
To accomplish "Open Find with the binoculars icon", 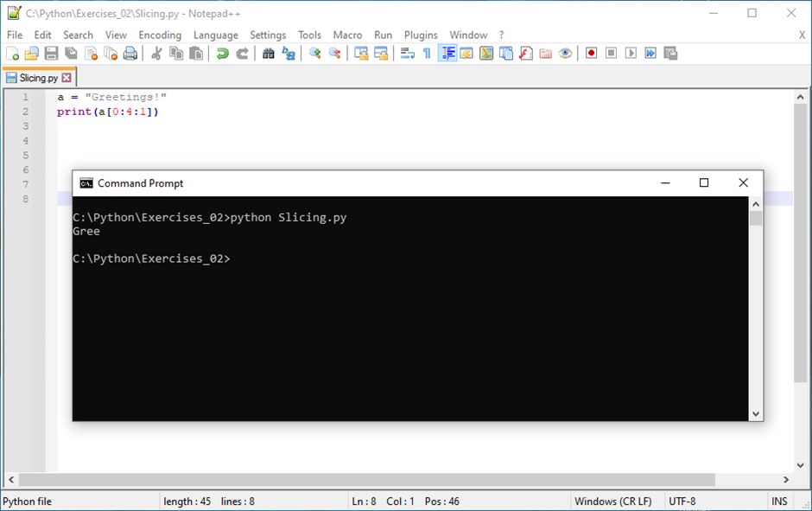I will tap(268, 54).
